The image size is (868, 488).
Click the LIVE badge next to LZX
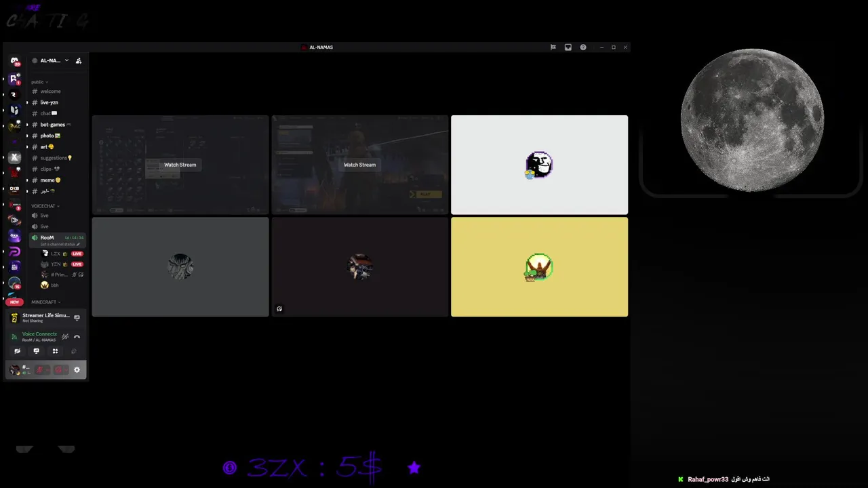pos(77,253)
